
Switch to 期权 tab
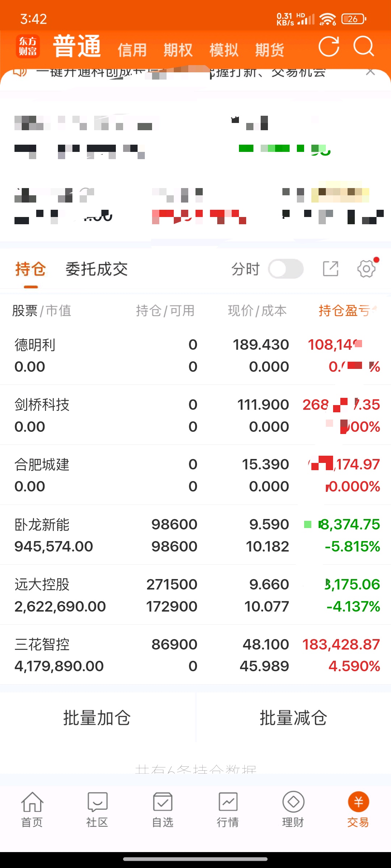point(178,50)
